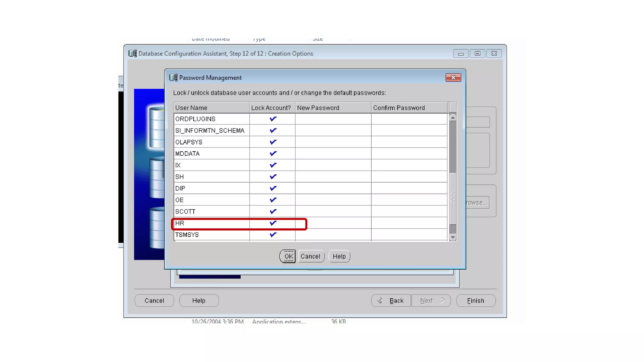Click the Password Management title icon
The height and width of the screenshot is (362, 644).
[173, 78]
